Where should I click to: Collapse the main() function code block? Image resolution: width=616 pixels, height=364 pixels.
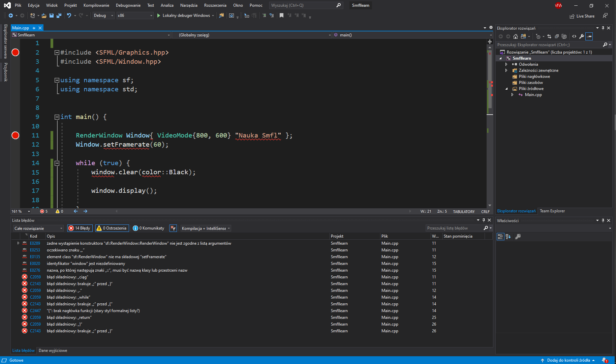click(57, 117)
